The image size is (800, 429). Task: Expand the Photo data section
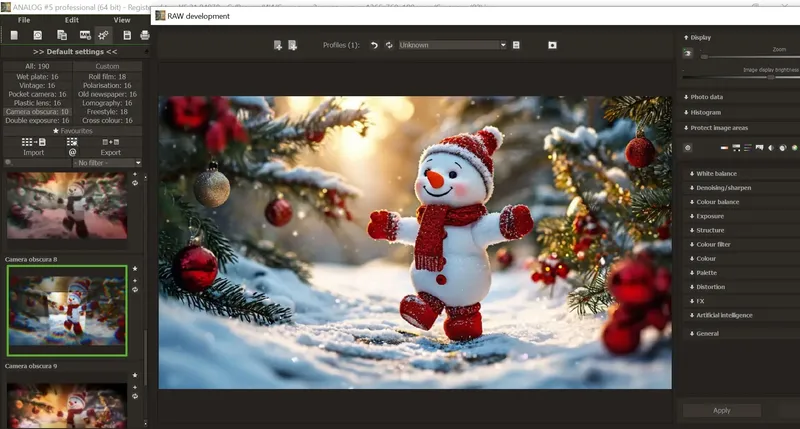[703, 97]
